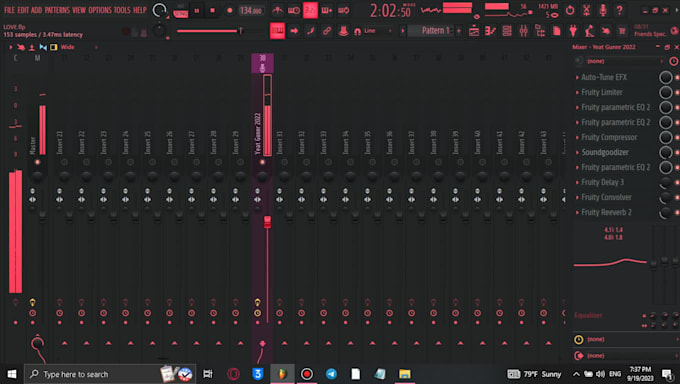Mute the Insert 21 track LED
The width and height of the screenshot is (680, 384).
point(64,162)
